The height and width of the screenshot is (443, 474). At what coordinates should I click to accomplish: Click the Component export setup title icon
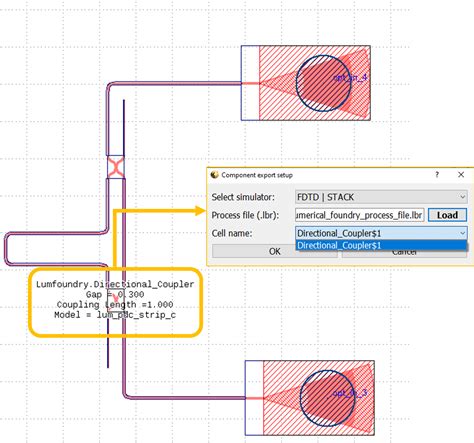pyautogui.click(x=214, y=175)
